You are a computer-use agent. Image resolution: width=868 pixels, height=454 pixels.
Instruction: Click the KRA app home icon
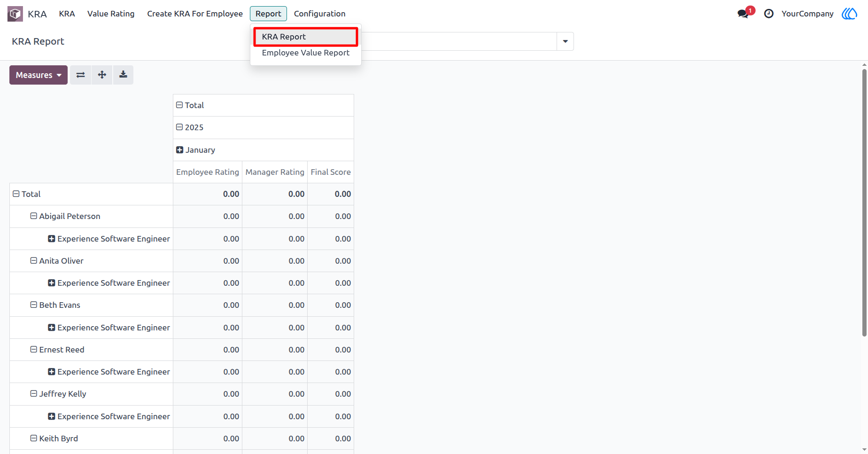(15, 14)
